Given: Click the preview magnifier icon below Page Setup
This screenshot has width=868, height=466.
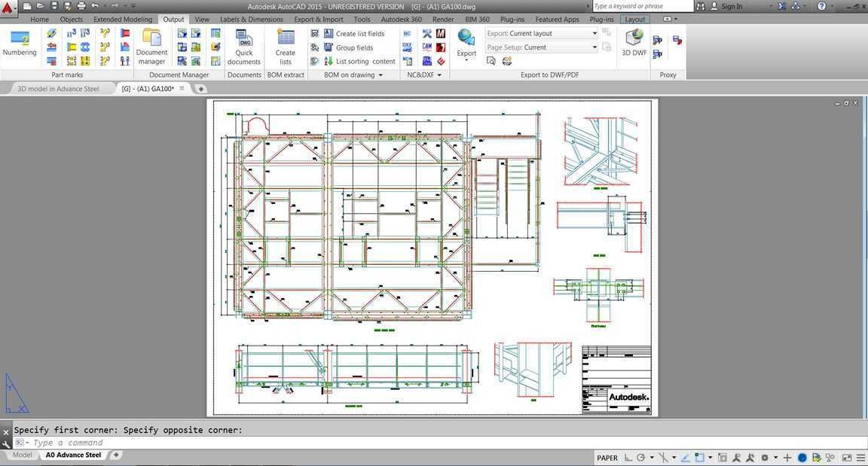Looking at the screenshot, I should coord(491,61).
